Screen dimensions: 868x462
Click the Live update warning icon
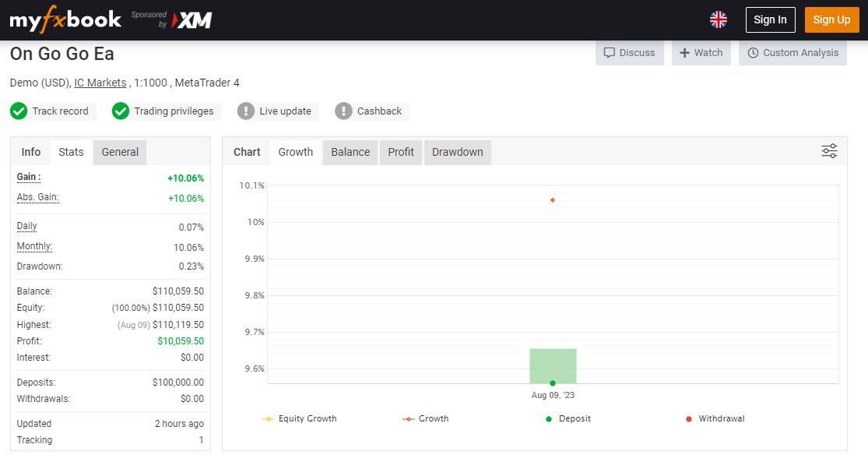click(x=246, y=111)
